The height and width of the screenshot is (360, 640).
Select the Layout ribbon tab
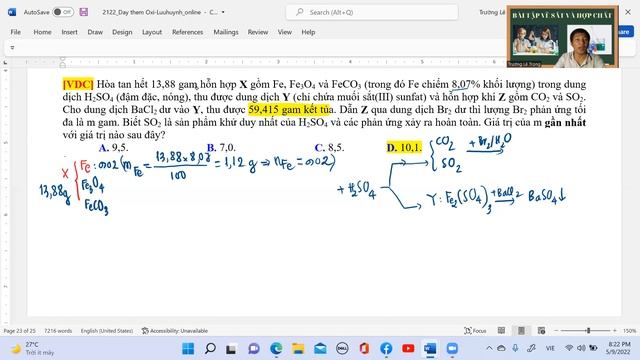(152, 32)
